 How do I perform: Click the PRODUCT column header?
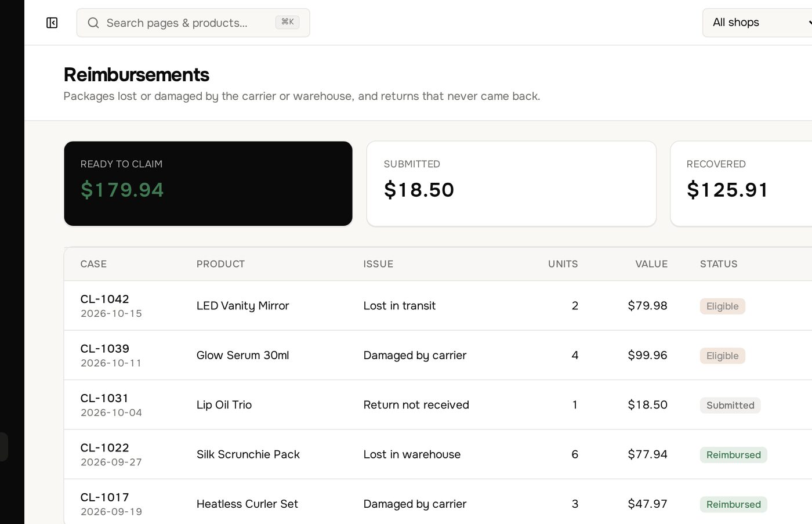220,264
